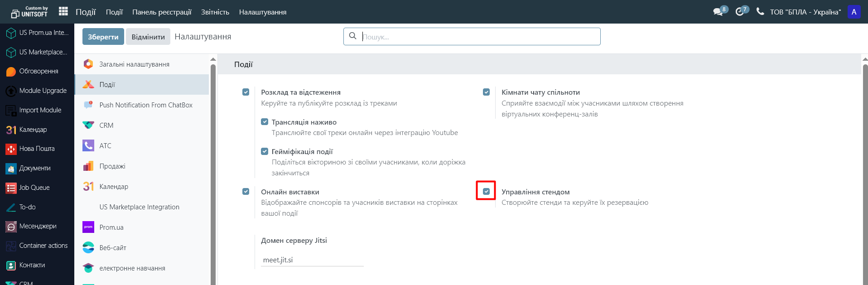Click the search magnifier icon

point(353,36)
